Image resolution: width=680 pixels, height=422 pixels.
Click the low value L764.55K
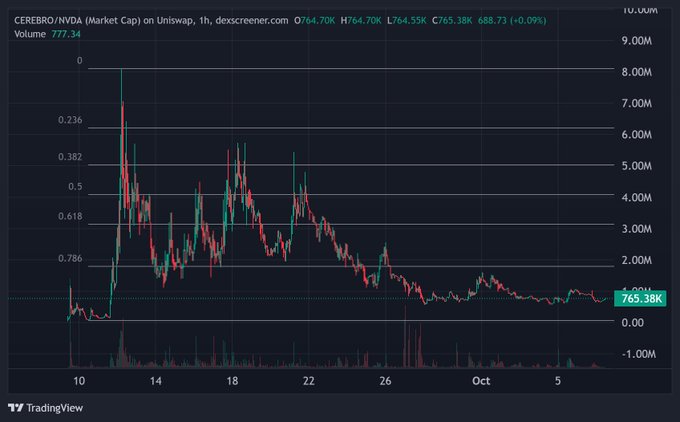tap(407, 20)
